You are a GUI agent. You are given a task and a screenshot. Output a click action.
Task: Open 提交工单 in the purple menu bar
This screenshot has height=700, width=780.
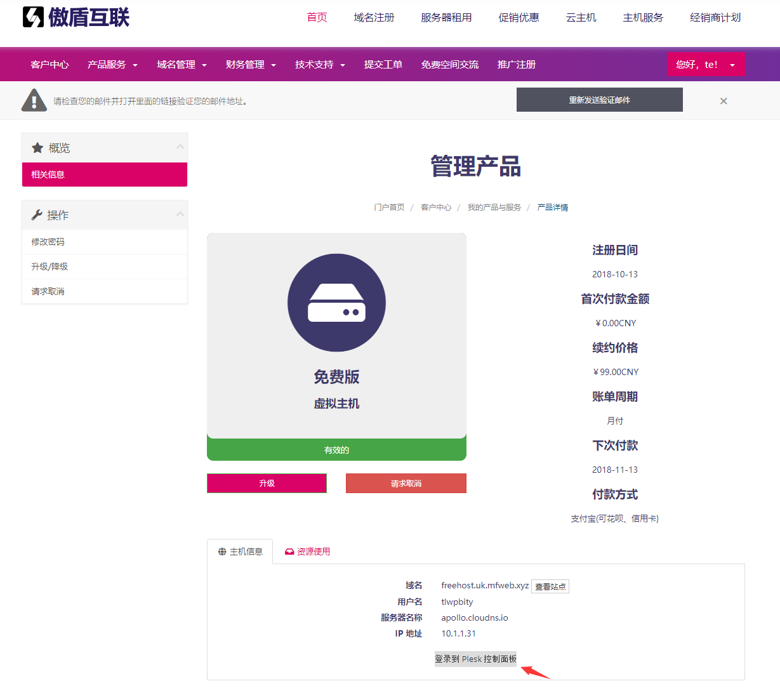click(x=383, y=65)
